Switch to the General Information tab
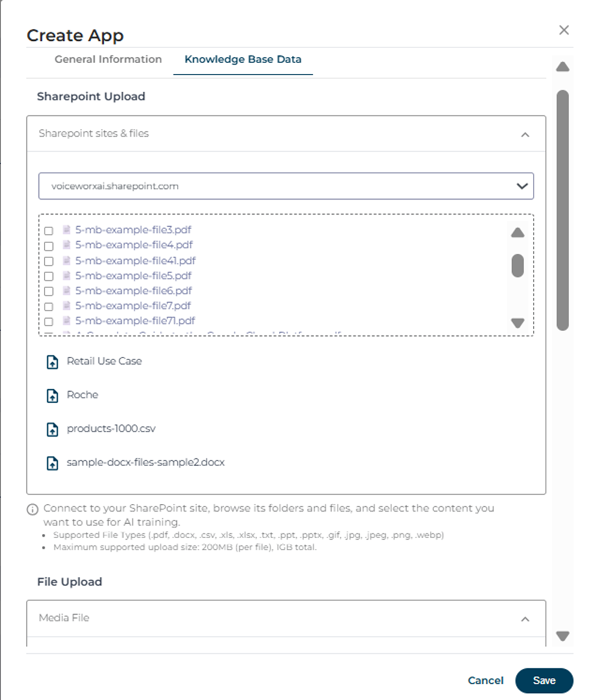 click(x=108, y=59)
